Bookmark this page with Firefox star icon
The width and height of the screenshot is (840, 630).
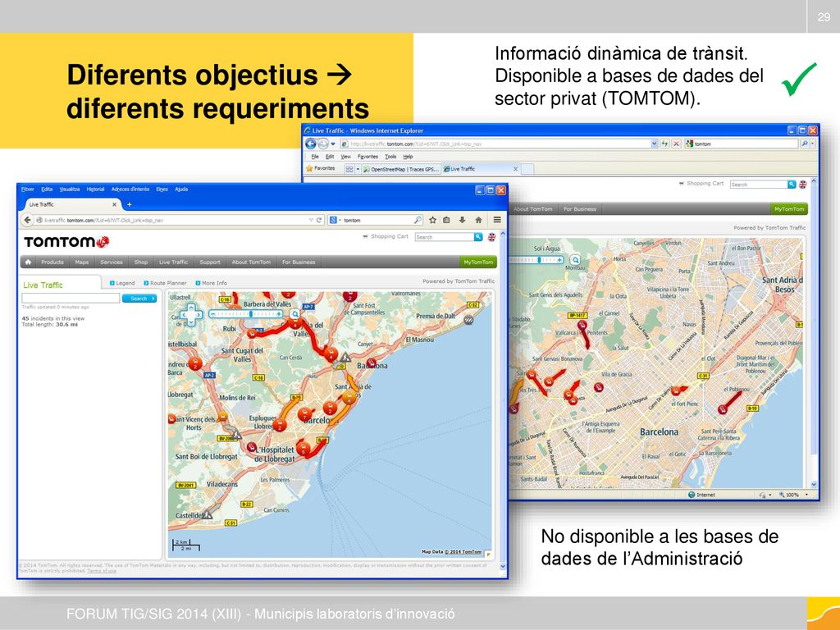[432, 220]
